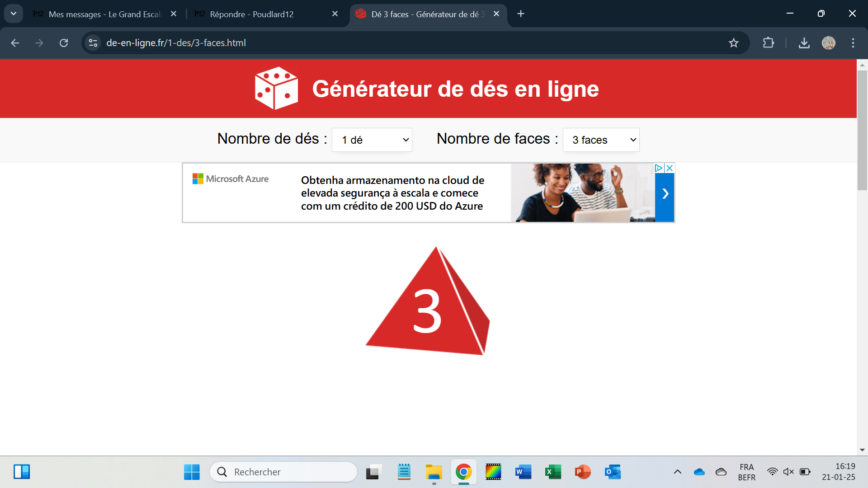868x488 pixels.
Task: Open the browser extensions puzzle icon
Action: [x=768, y=43]
